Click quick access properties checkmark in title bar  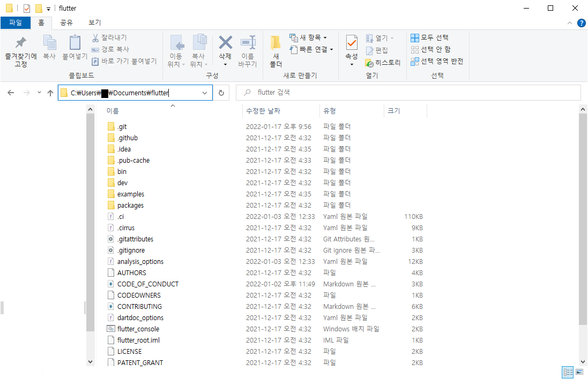[26, 8]
